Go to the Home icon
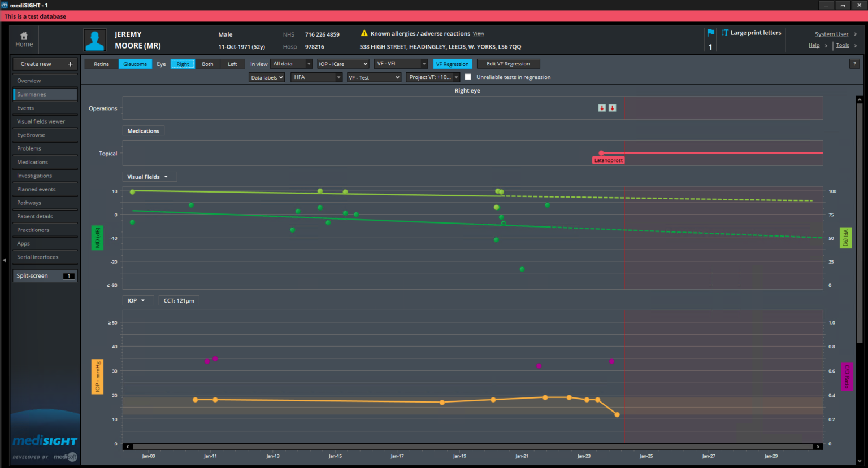The height and width of the screenshot is (468, 868). click(x=24, y=36)
